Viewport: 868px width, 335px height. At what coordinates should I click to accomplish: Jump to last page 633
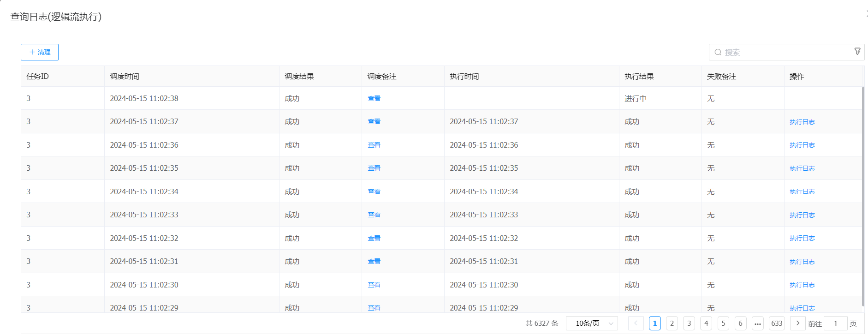[x=777, y=323]
